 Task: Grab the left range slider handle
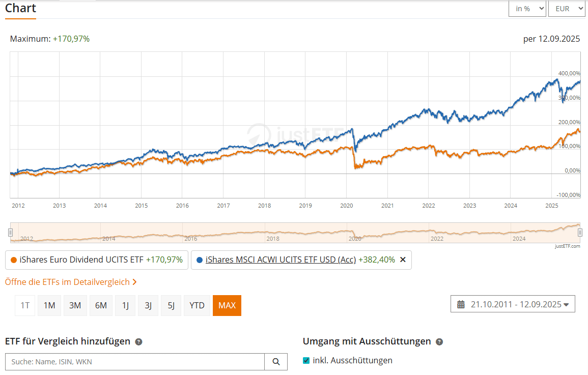point(10,233)
